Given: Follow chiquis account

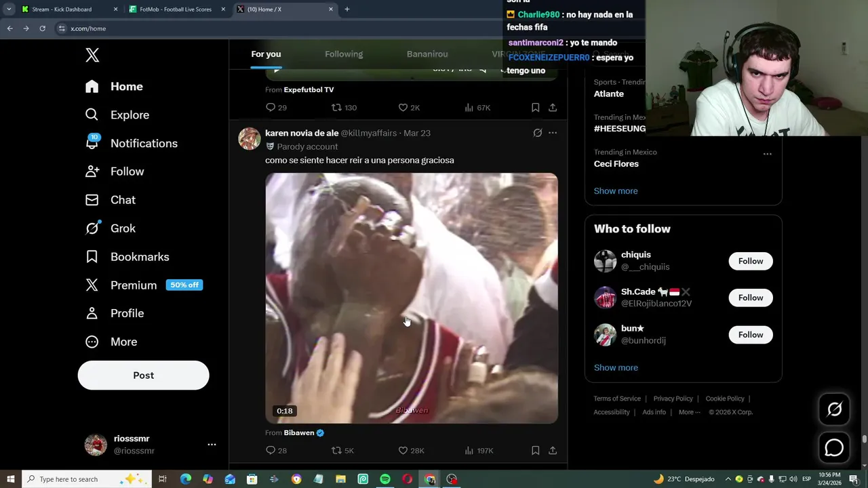Looking at the screenshot, I should (x=751, y=261).
